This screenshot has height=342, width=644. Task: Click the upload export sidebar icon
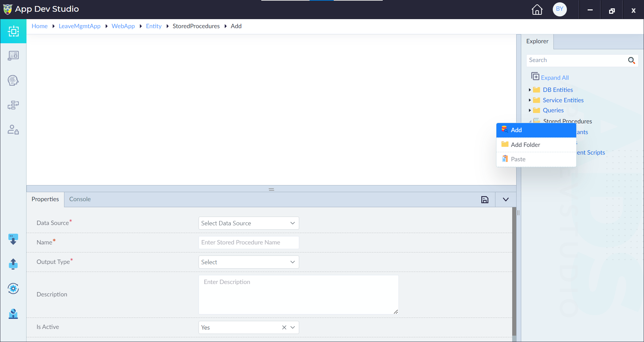point(13,264)
